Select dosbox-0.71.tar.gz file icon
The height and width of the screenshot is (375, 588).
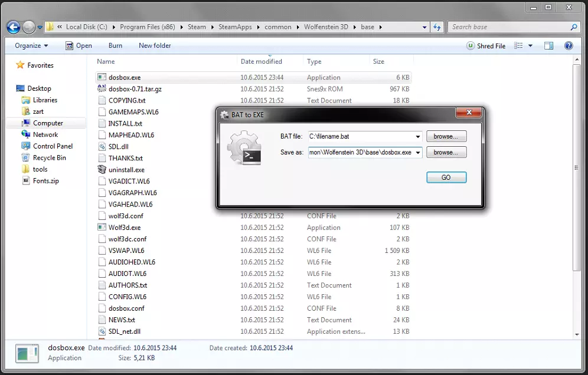[x=102, y=89]
